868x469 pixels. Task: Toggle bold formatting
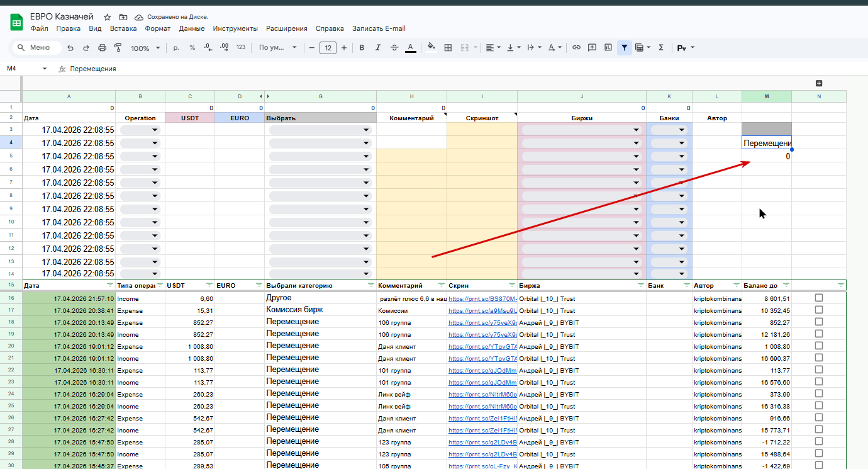pyautogui.click(x=362, y=48)
